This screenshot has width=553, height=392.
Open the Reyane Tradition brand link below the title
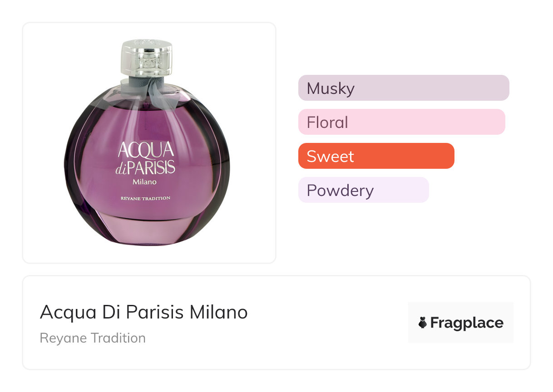point(93,338)
